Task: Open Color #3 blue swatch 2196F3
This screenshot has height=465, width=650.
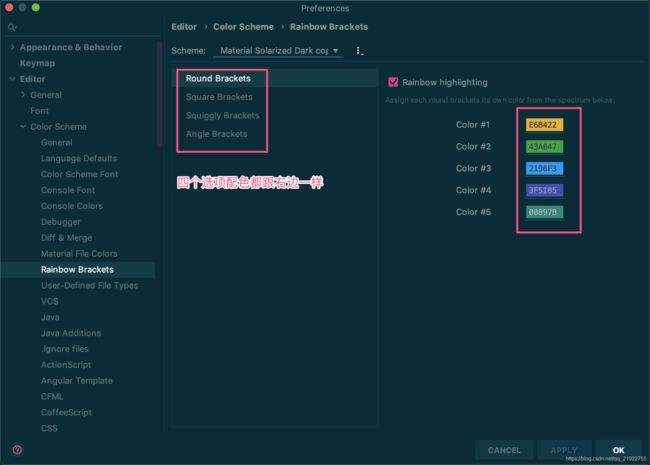Action: [544, 168]
